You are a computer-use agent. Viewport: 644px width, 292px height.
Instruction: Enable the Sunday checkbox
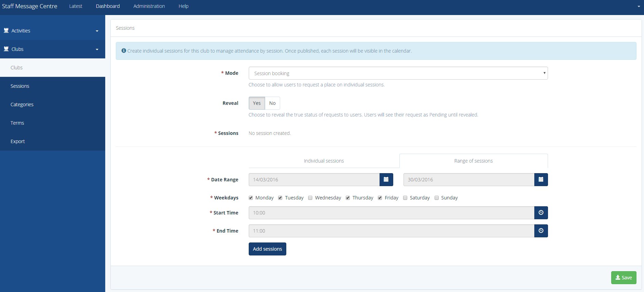(437, 198)
